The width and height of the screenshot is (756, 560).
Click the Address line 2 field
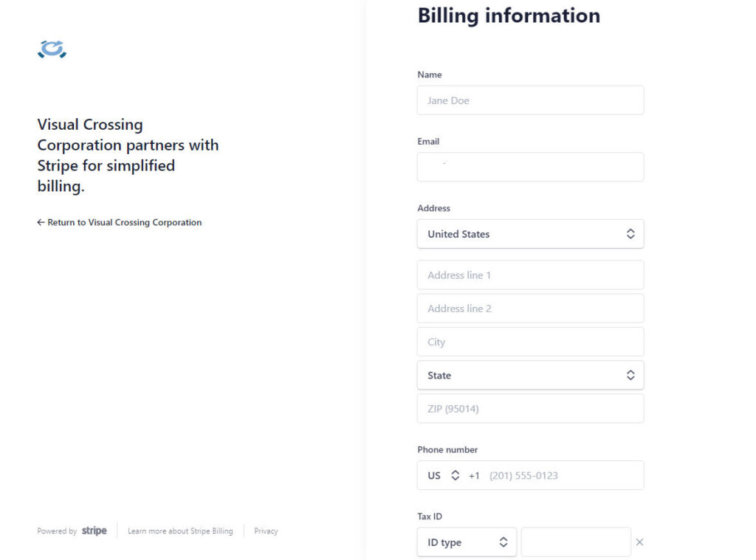[530, 308]
